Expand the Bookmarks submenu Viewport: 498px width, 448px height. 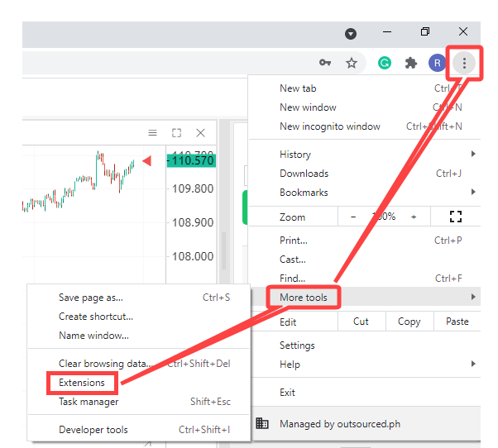364,193
